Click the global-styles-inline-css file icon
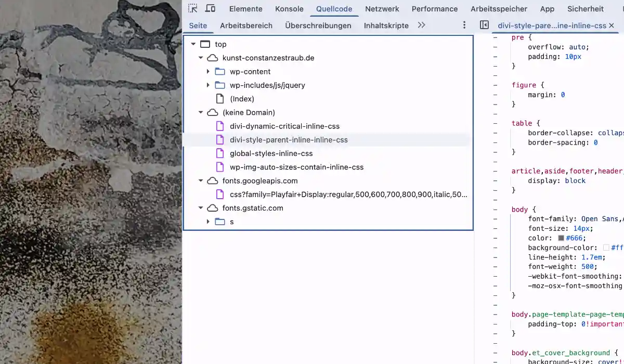This screenshot has width=624, height=364. [220, 153]
